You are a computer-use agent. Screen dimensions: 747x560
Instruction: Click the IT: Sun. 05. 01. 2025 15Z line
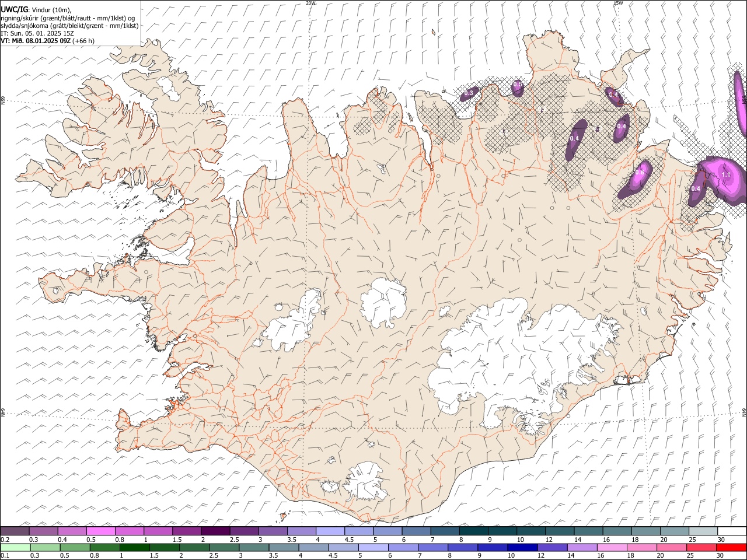point(37,33)
